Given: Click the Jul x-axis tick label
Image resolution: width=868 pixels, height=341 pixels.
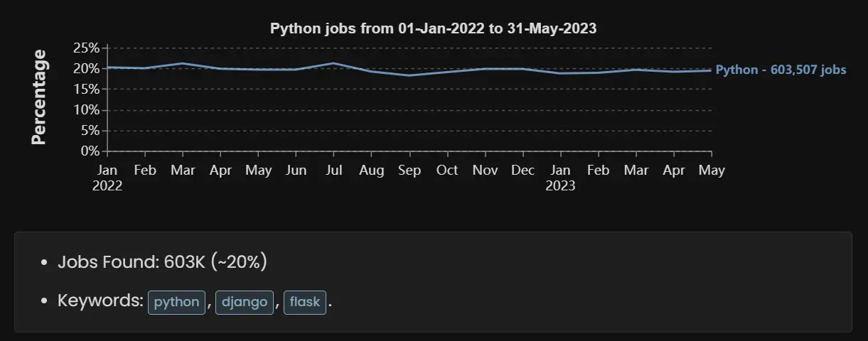Looking at the screenshot, I should point(333,170).
